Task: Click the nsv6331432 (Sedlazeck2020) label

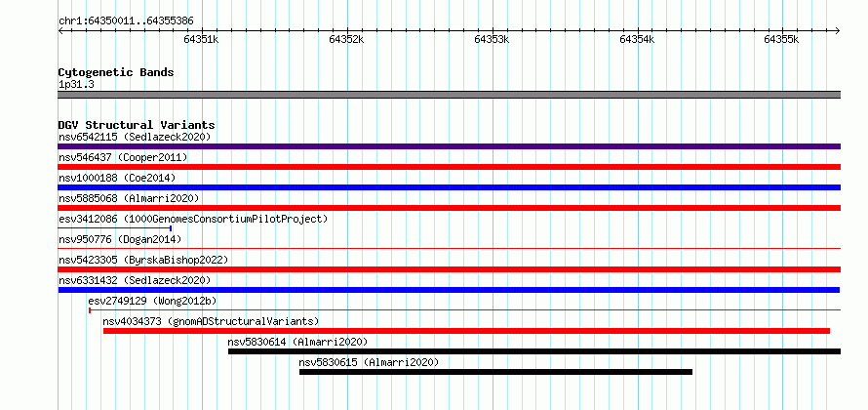Action: (135, 280)
